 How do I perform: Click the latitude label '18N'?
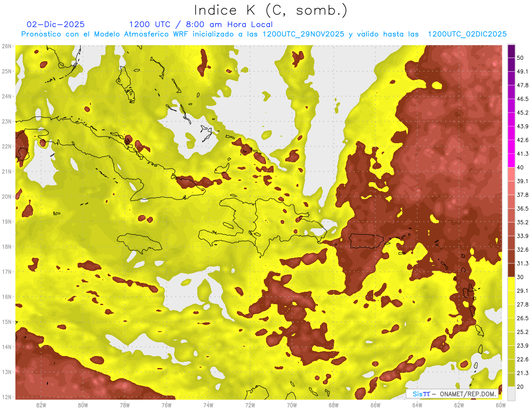pyautogui.click(x=7, y=247)
